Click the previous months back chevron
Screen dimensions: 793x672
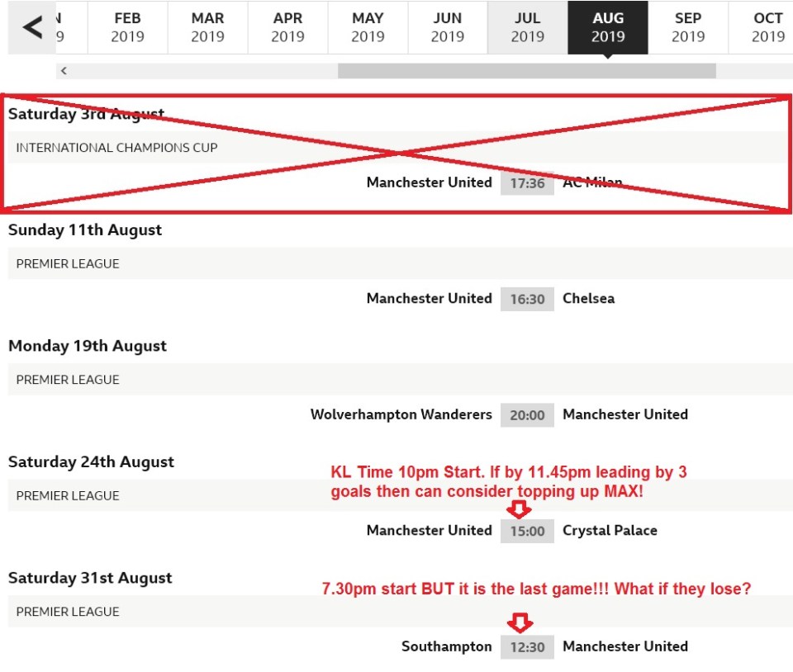(32, 27)
